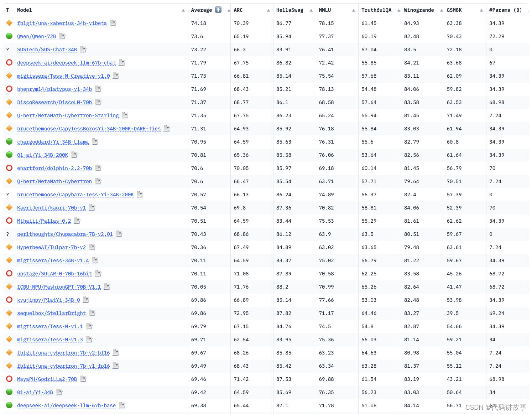Click copy icon beside deepseek-llm-67b-chat
Screen dimensions: 532x414
pos(122,63)
